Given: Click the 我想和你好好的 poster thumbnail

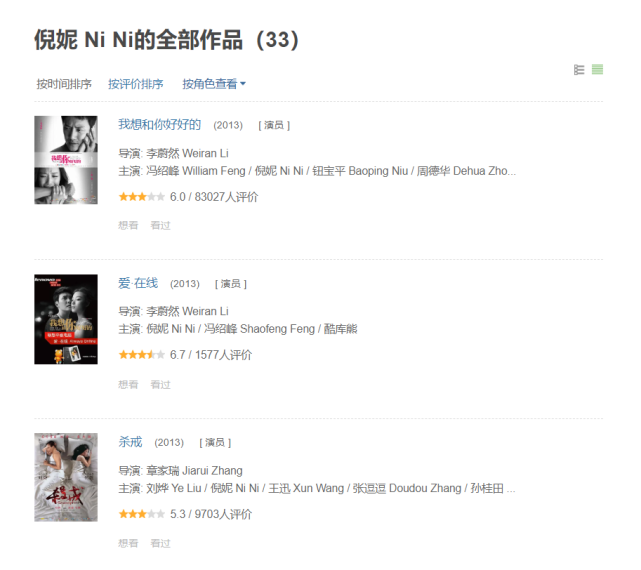Looking at the screenshot, I should 66,160.
